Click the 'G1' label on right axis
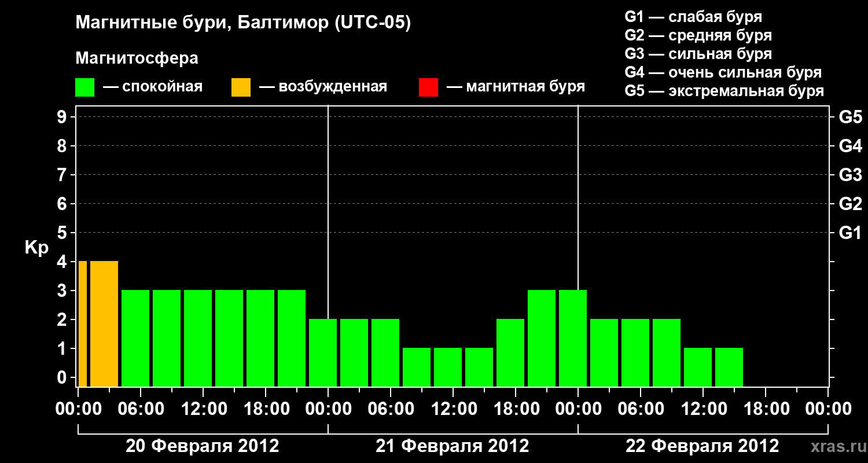Image resolution: width=868 pixels, height=463 pixels. tap(851, 233)
